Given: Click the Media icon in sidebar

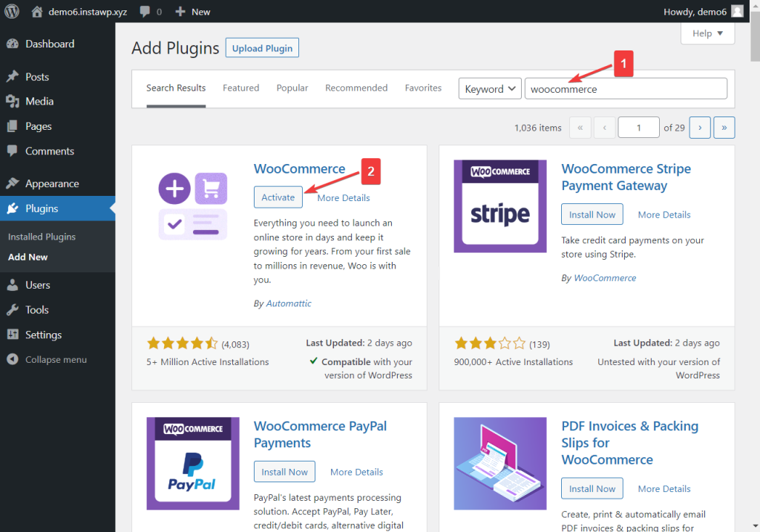Looking at the screenshot, I should coord(13,101).
